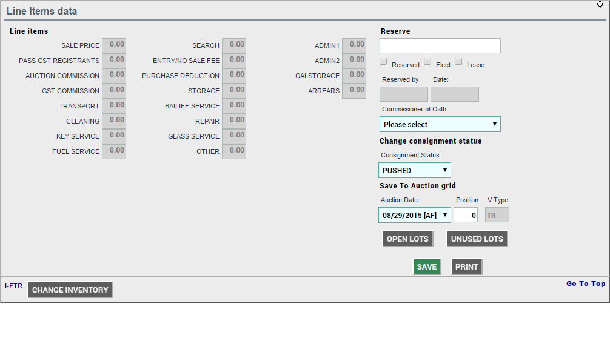This screenshot has height=364, width=610.
Task: Click the ARREARS amount field
Action: [354, 91]
